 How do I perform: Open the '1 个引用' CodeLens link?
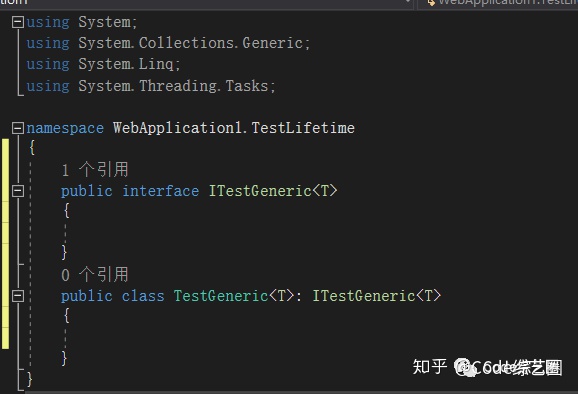pyautogui.click(x=95, y=170)
